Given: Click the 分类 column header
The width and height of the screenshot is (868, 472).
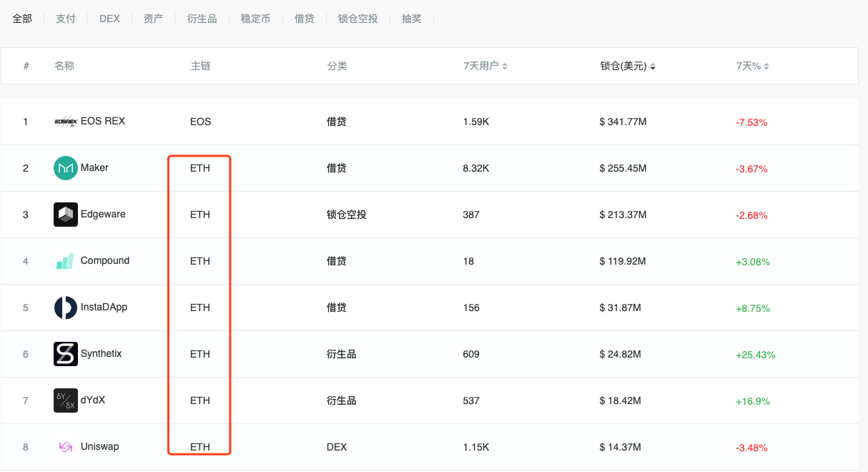Looking at the screenshot, I should pyautogui.click(x=337, y=66).
